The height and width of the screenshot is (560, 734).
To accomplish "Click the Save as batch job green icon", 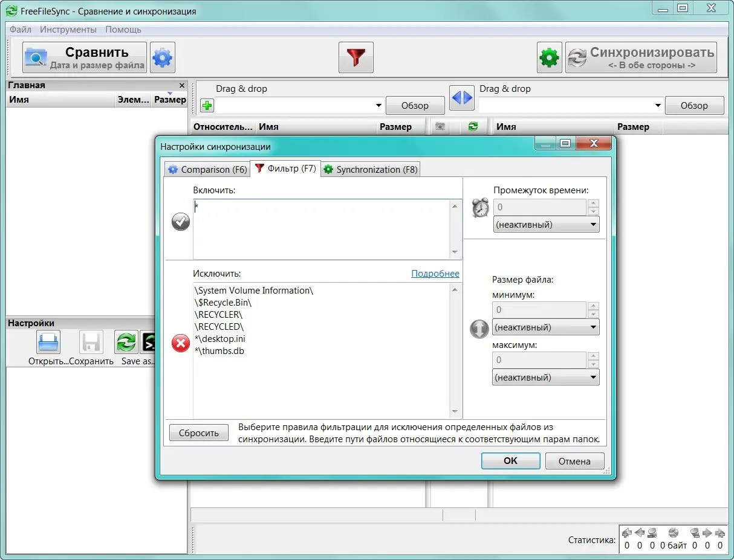I will (126, 343).
